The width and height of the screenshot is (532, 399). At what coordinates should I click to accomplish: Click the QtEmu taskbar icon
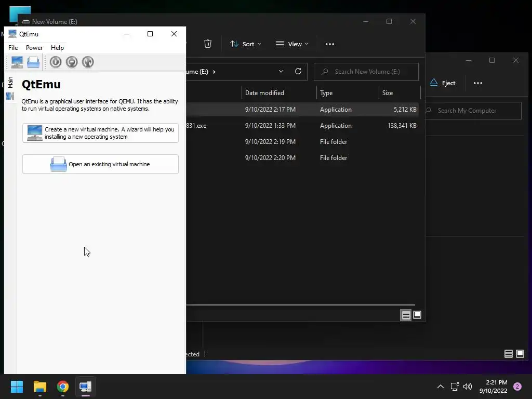[x=86, y=387]
